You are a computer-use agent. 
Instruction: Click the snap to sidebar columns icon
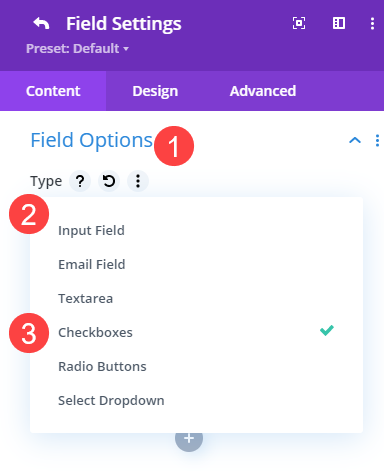(x=339, y=23)
